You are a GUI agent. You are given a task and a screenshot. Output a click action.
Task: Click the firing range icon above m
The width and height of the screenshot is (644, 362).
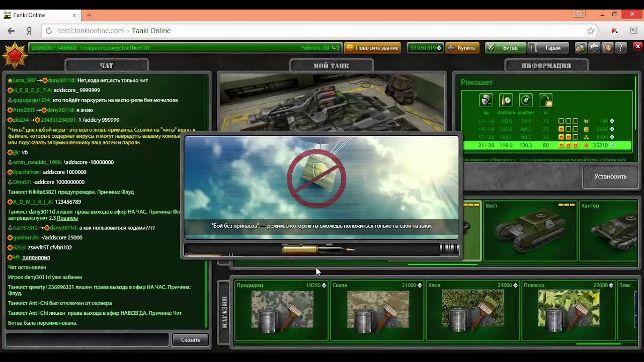tap(545, 100)
